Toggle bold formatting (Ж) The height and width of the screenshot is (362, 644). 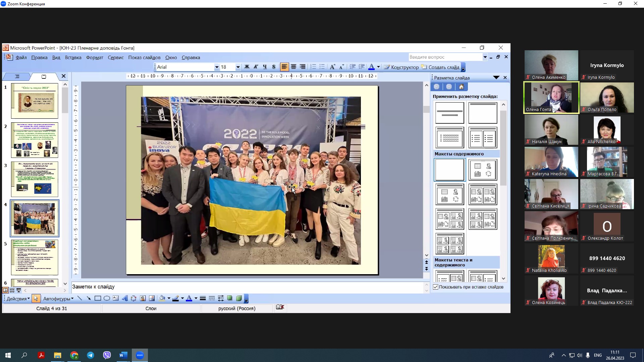coord(247,67)
